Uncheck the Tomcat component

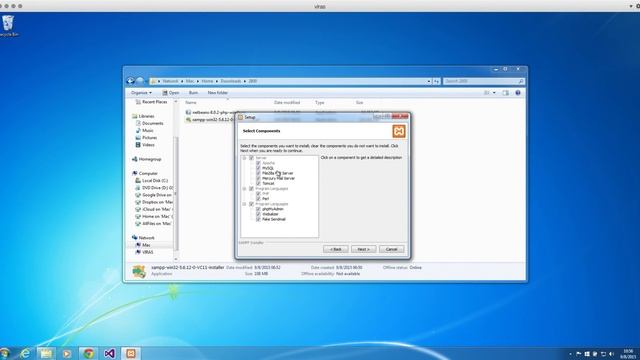click(258, 183)
